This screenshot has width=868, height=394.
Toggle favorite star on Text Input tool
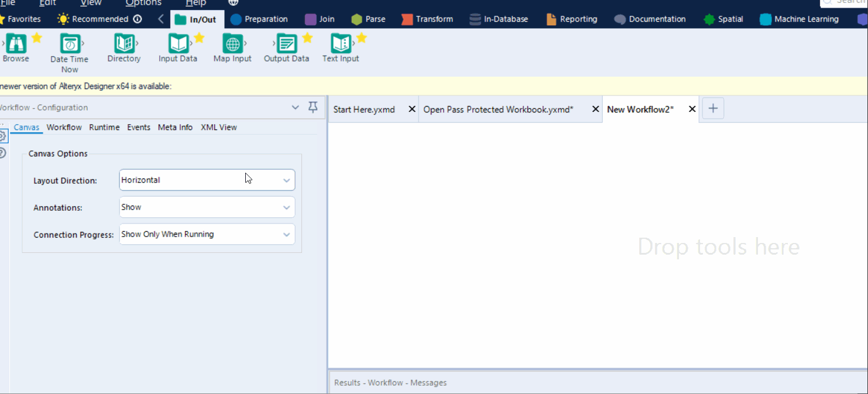coord(362,38)
